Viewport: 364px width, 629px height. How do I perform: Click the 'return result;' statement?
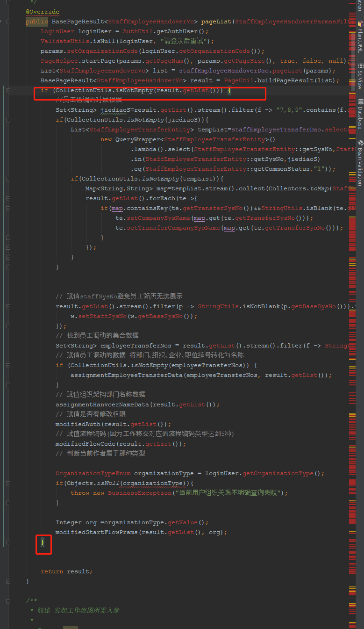coord(67,571)
